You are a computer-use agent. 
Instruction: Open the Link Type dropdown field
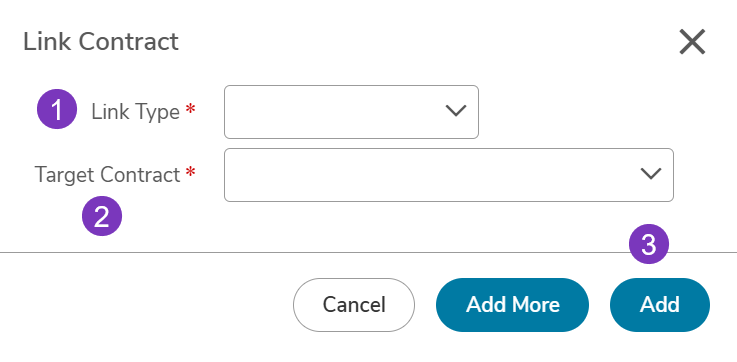[351, 112]
